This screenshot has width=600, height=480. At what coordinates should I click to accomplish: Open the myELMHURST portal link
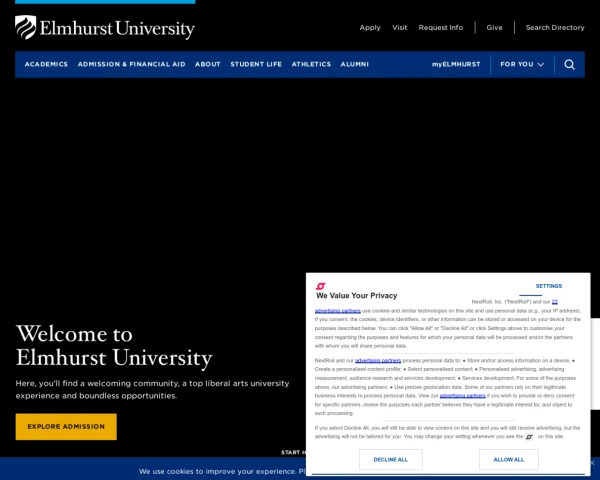[456, 64]
